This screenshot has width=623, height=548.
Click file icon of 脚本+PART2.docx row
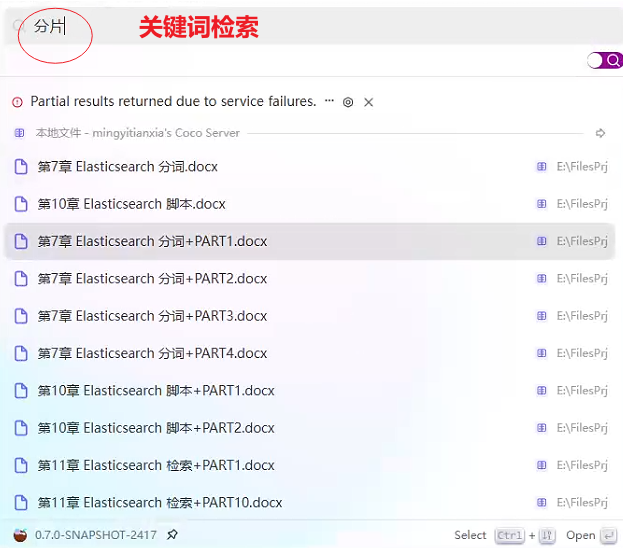point(21,428)
